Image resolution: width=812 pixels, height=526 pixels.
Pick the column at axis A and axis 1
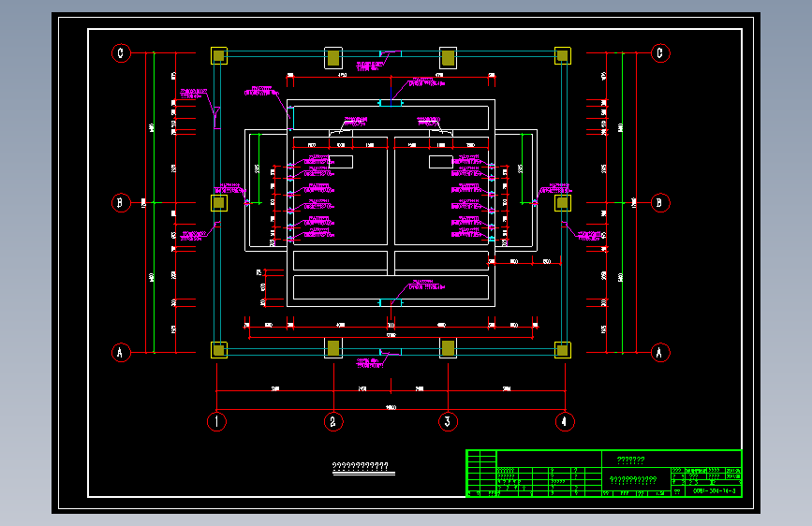[x=219, y=350]
